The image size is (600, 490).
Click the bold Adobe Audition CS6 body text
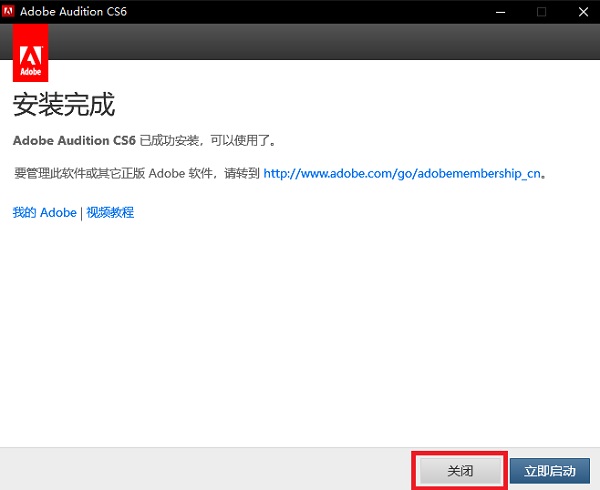[74, 139]
